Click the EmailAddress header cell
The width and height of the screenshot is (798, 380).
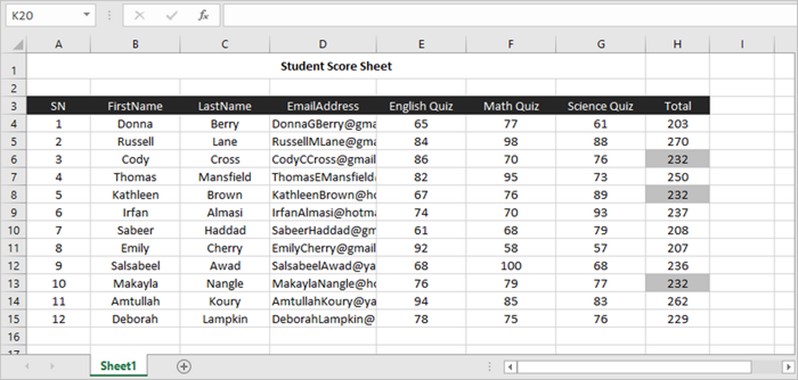click(x=323, y=106)
